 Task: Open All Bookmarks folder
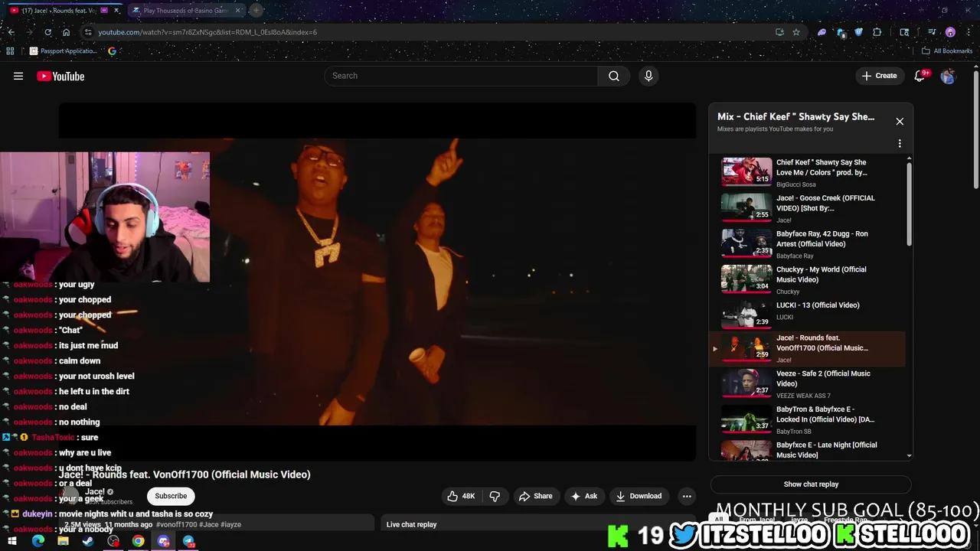pos(947,51)
